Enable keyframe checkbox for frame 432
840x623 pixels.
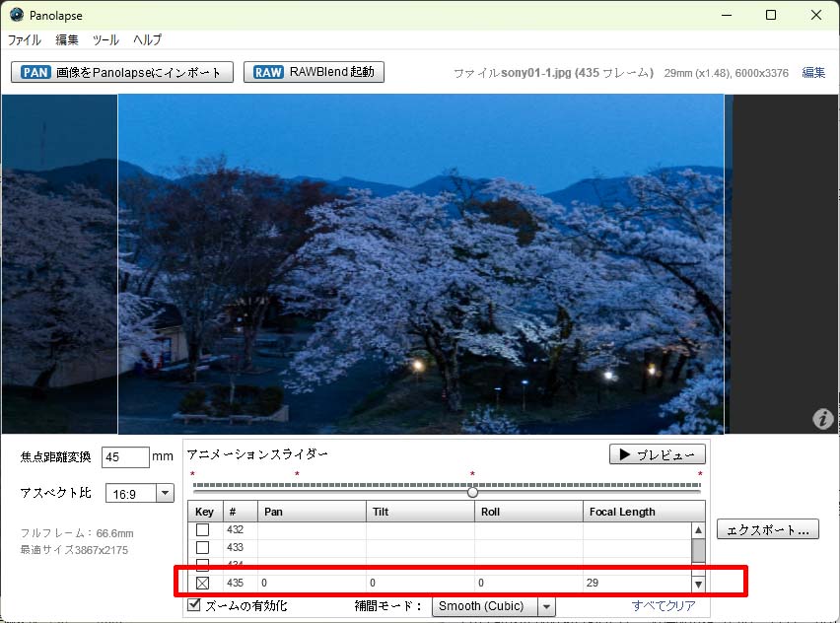pyautogui.click(x=203, y=529)
